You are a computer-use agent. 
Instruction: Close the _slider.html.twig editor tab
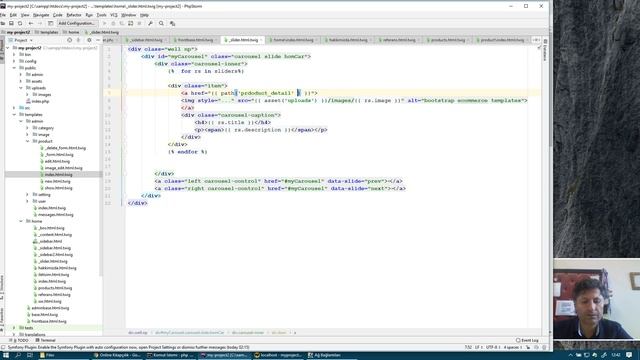point(261,40)
